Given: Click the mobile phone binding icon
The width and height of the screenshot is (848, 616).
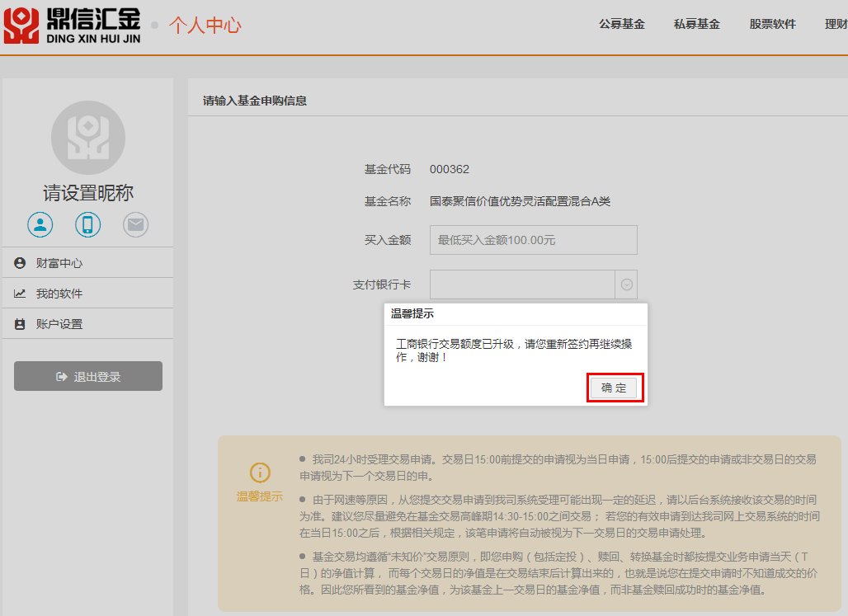Looking at the screenshot, I should pyautogui.click(x=88, y=224).
